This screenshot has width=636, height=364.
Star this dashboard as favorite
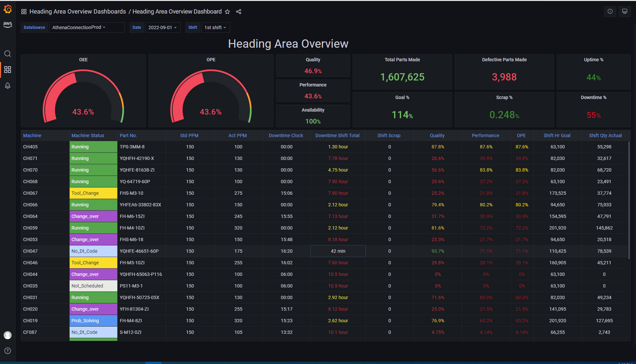[x=227, y=12]
